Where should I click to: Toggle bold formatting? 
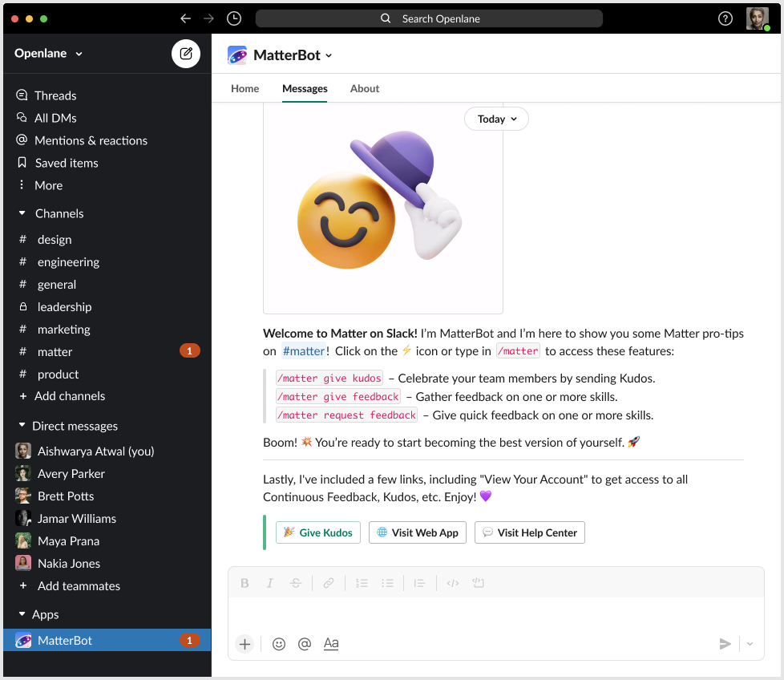point(244,583)
